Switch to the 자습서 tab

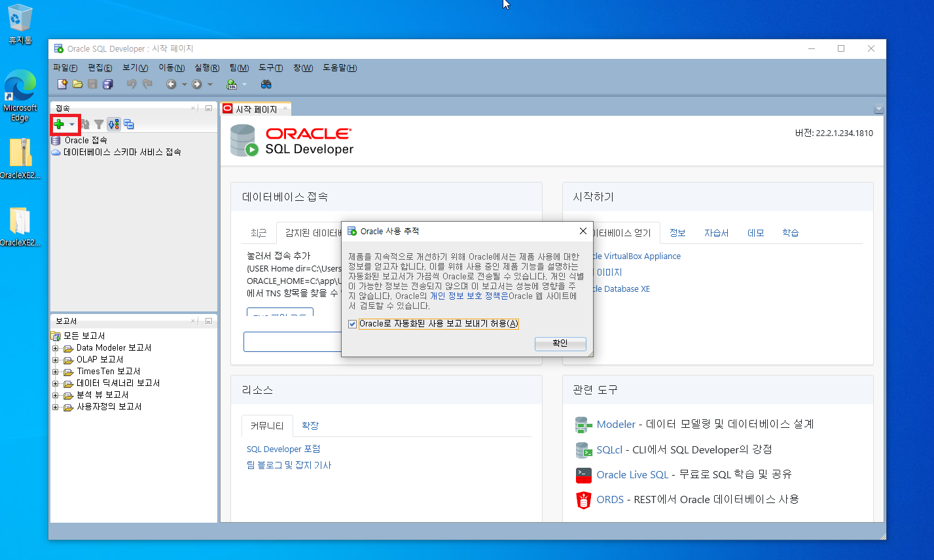(716, 233)
